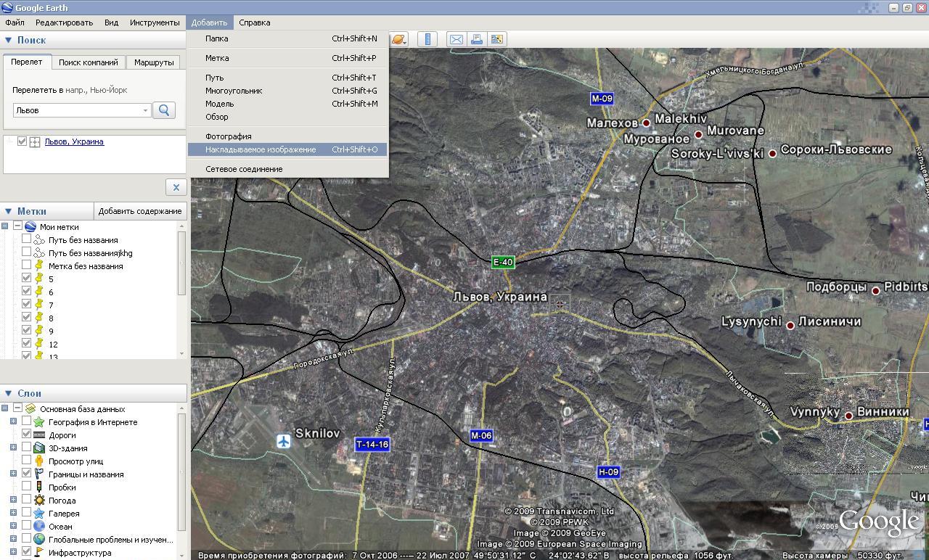The image size is (929, 560).
Task: Click the X button to clear search results
Action: click(176, 187)
